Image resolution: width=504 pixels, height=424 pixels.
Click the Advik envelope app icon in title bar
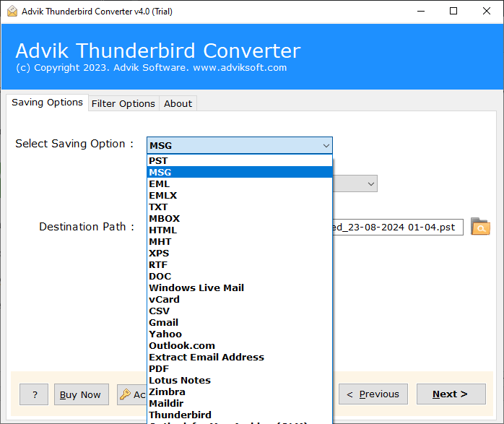point(12,12)
